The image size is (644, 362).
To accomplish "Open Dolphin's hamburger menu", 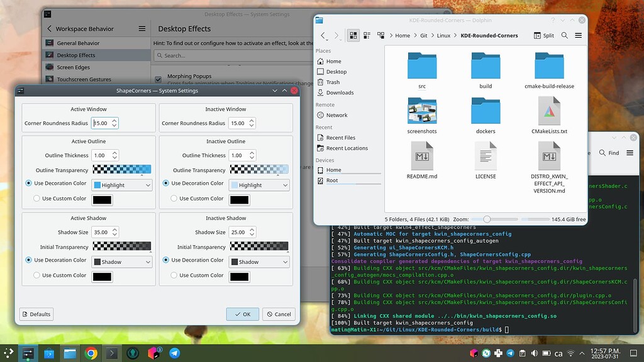I will click(578, 35).
